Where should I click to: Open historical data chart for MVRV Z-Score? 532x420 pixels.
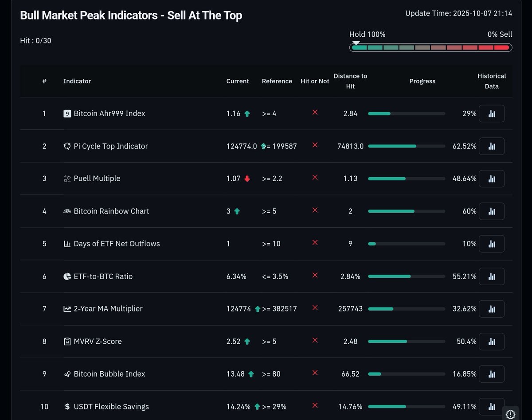pos(492,342)
